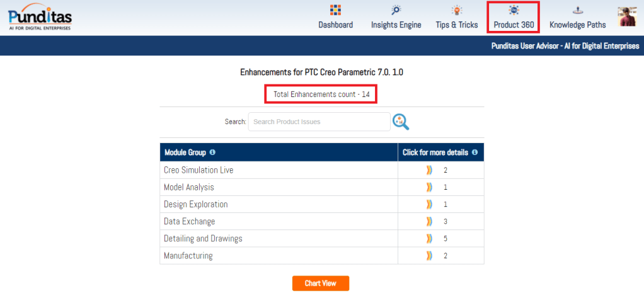Expand details arrow for Creo Simulation Live
Screen dimensions: 644x300
(430, 170)
